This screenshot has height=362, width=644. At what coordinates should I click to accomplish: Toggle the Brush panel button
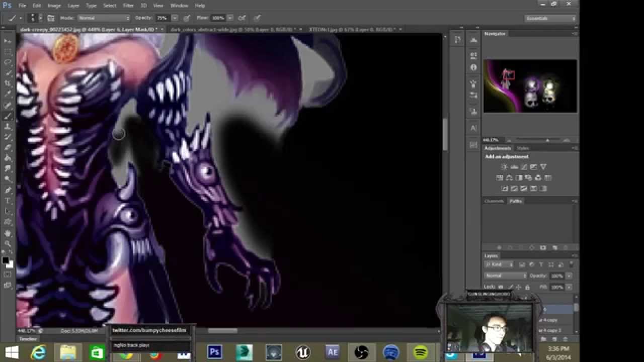(x=51, y=18)
